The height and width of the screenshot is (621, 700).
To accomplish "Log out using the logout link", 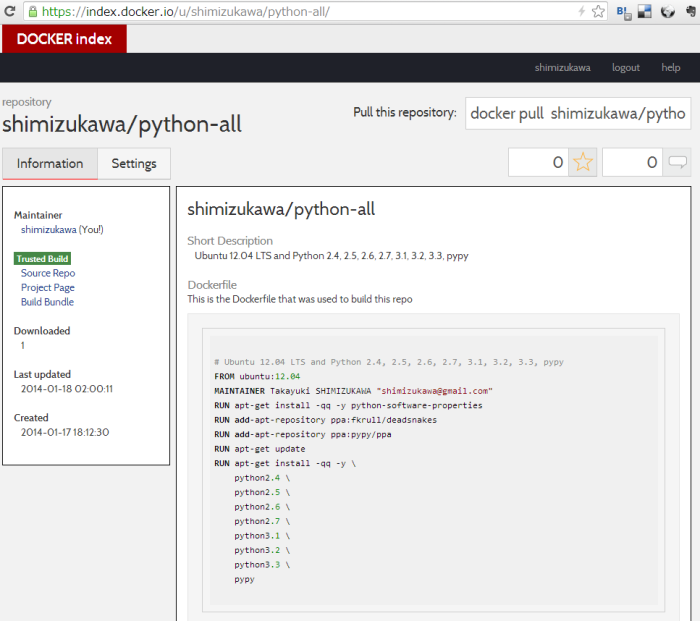I will point(625,67).
